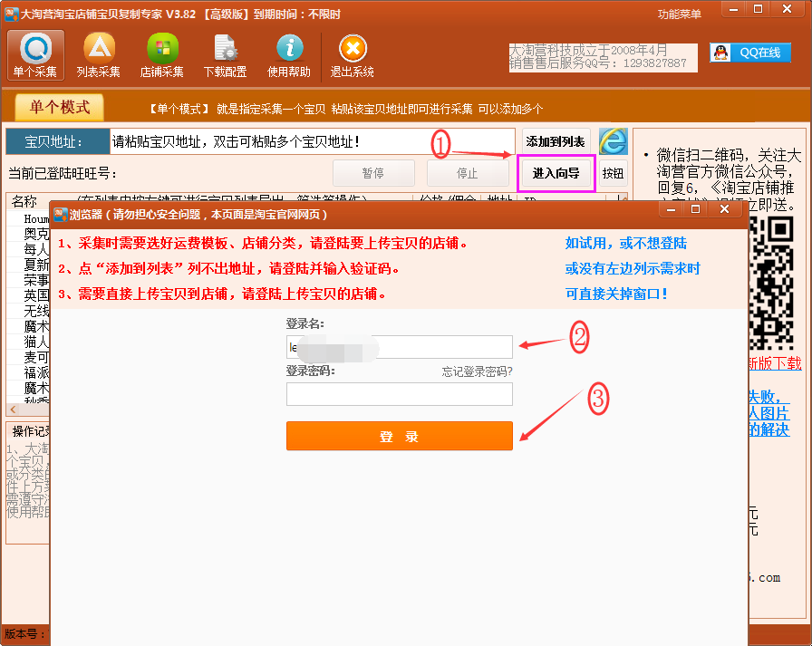812x646 pixels.
Task: Open the 忘记登录密码? link
Action: click(x=477, y=371)
